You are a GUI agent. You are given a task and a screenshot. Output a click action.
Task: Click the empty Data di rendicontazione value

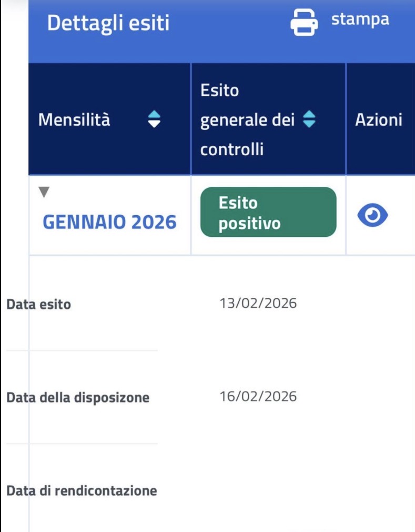click(258, 491)
